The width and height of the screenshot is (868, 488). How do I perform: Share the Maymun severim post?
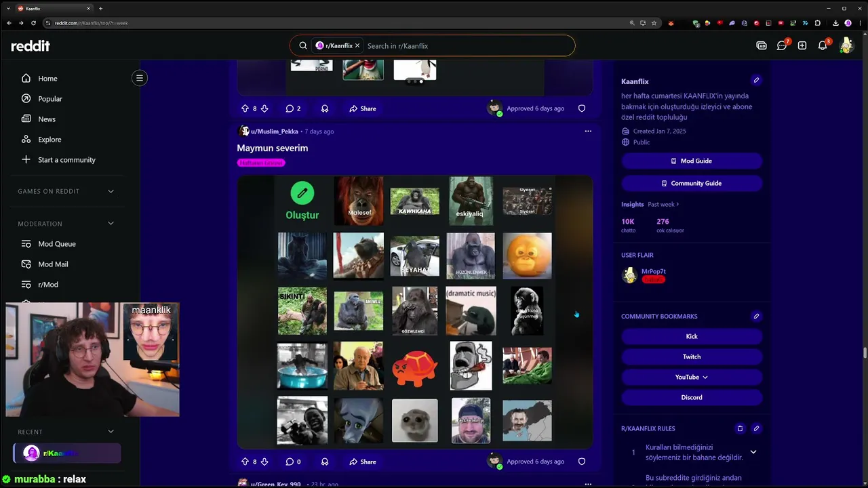tap(363, 462)
